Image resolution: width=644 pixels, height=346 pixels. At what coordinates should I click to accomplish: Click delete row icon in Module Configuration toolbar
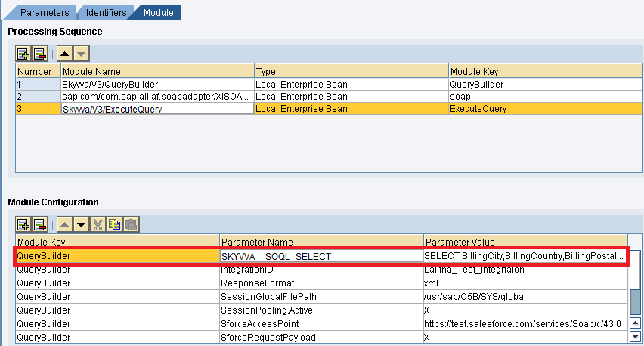click(39, 224)
